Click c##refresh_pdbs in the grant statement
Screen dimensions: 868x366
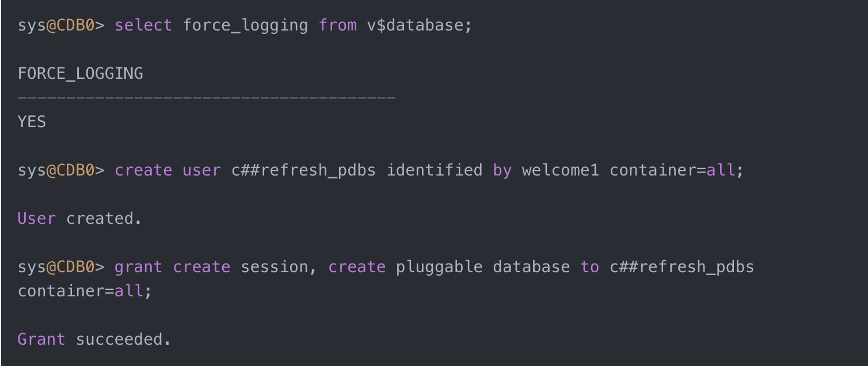pos(682,268)
